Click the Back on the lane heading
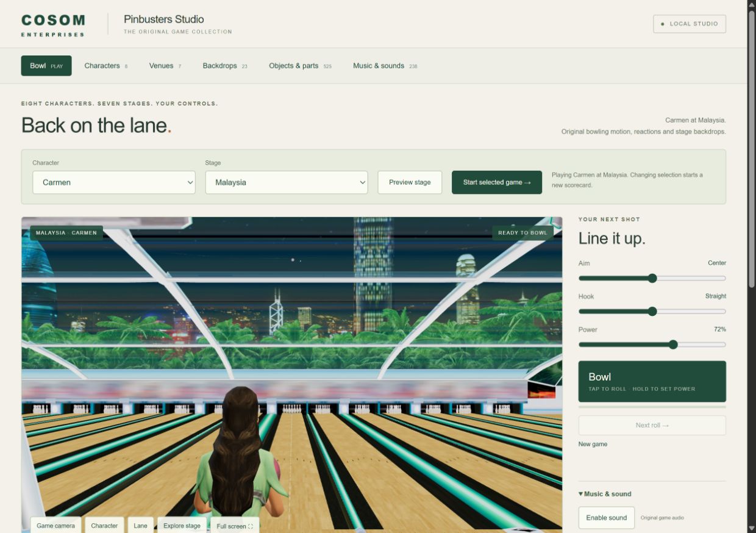This screenshot has height=533, width=756. (96, 125)
